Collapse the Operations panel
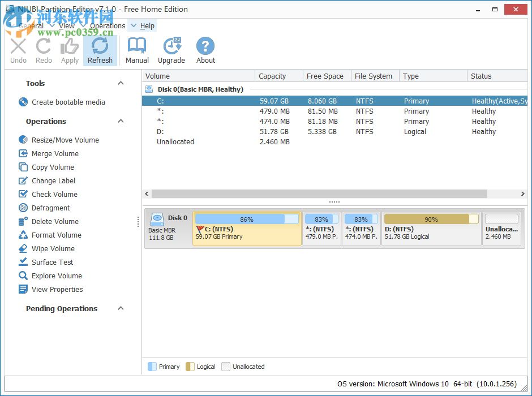Viewport: 532px width, 396px height. [120, 121]
